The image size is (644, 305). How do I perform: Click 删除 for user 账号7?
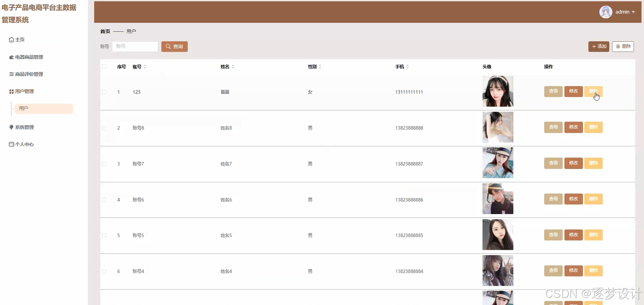click(x=594, y=163)
